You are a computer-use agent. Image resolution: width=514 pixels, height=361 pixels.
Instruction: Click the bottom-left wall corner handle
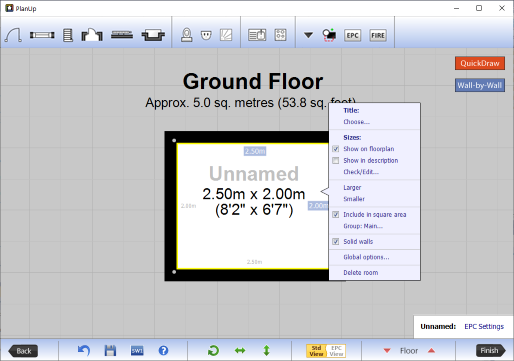174,272
